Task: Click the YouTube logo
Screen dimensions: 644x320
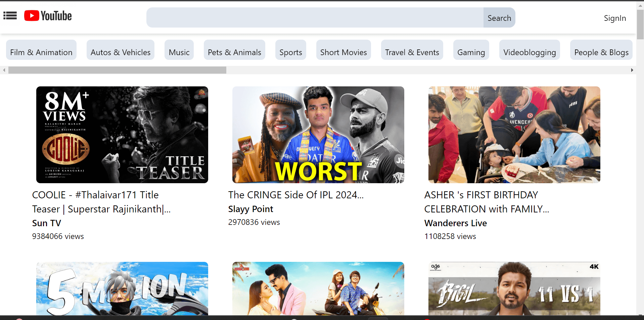Action: pyautogui.click(x=48, y=16)
